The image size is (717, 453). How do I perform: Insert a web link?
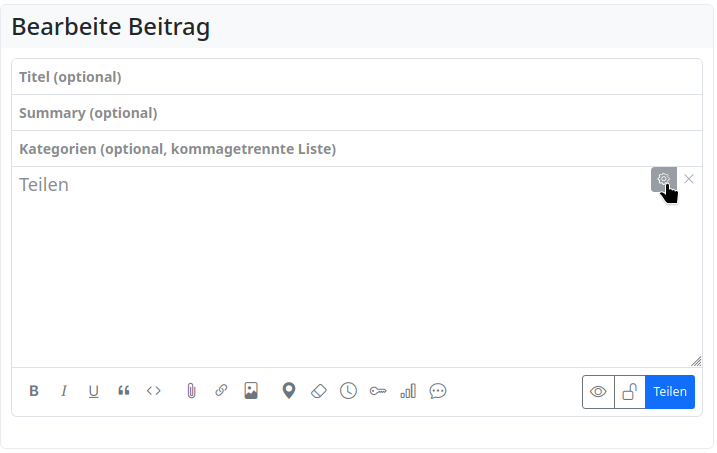(221, 391)
